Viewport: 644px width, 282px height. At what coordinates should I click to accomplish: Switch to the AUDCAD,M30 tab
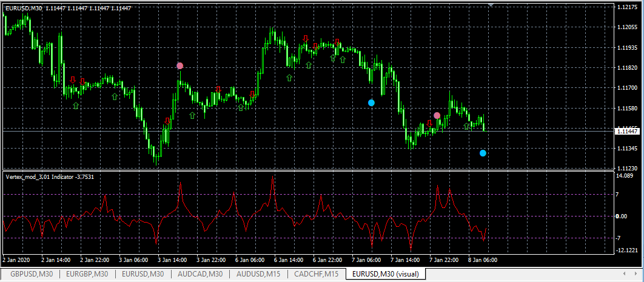(200, 274)
